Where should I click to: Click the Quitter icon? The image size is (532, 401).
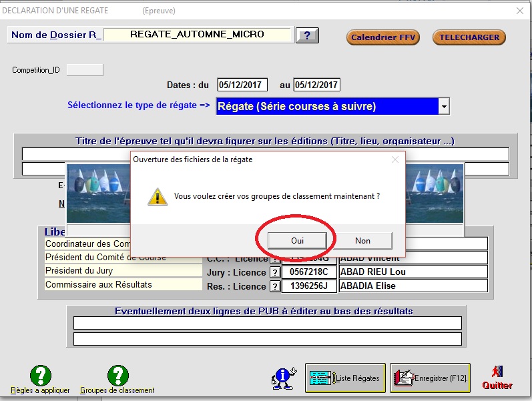click(x=497, y=377)
